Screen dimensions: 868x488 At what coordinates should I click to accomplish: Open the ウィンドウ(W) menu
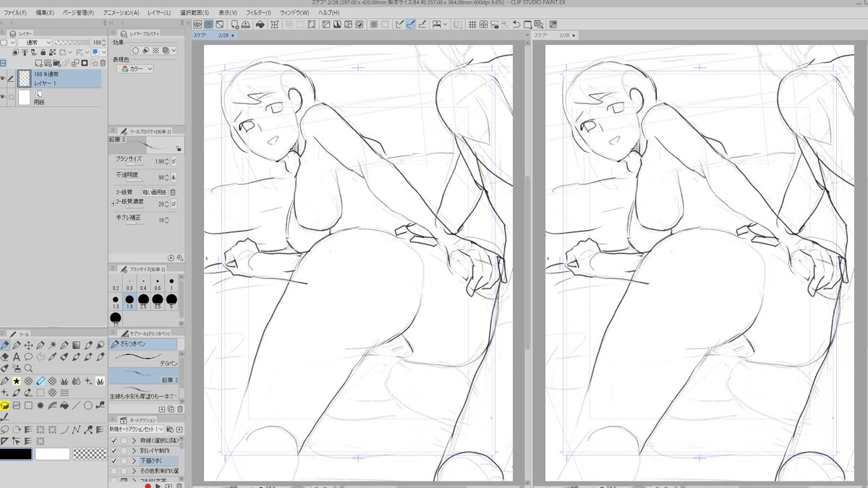pos(294,13)
